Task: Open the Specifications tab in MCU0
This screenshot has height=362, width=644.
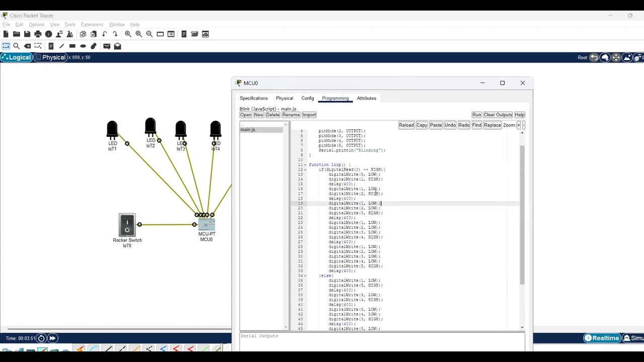Action: (254, 98)
